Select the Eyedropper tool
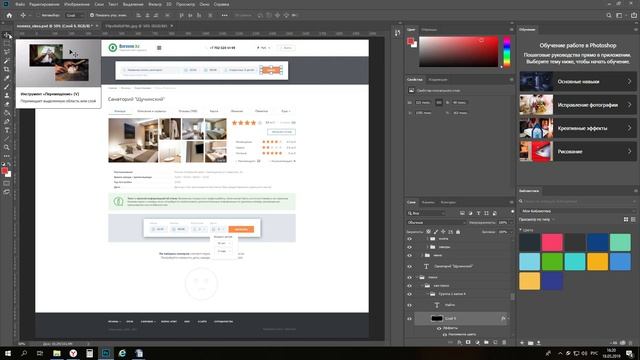 click(x=7, y=78)
